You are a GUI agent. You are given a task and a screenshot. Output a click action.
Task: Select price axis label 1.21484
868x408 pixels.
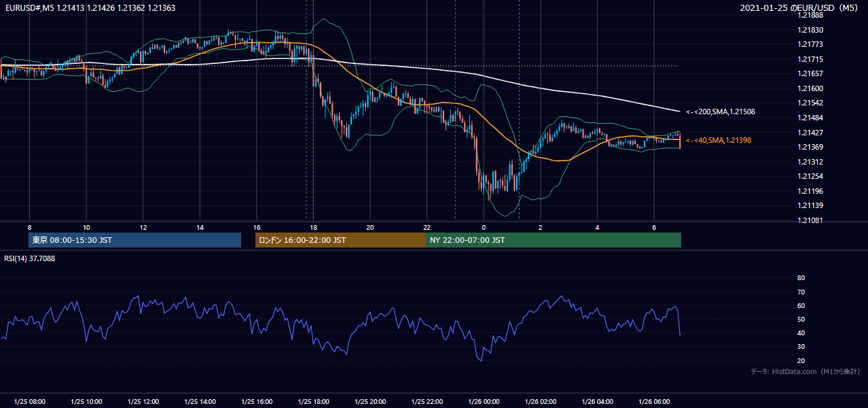click(x=810, y=118)
